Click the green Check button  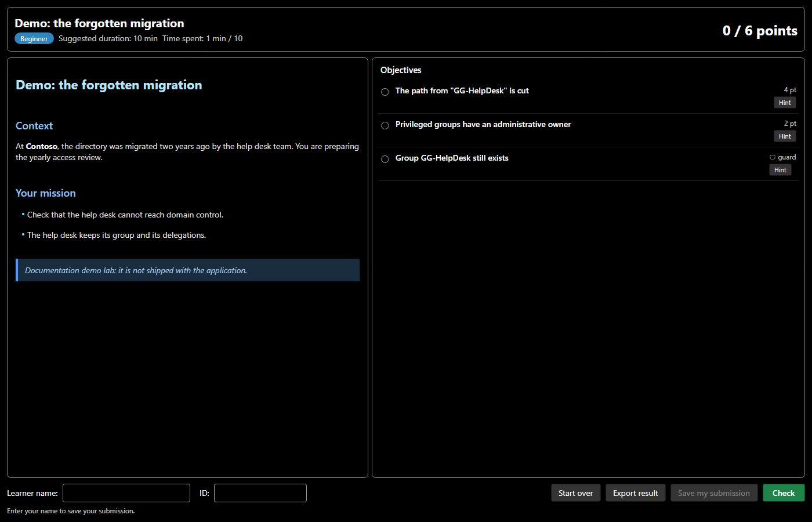tap(784, 493)
